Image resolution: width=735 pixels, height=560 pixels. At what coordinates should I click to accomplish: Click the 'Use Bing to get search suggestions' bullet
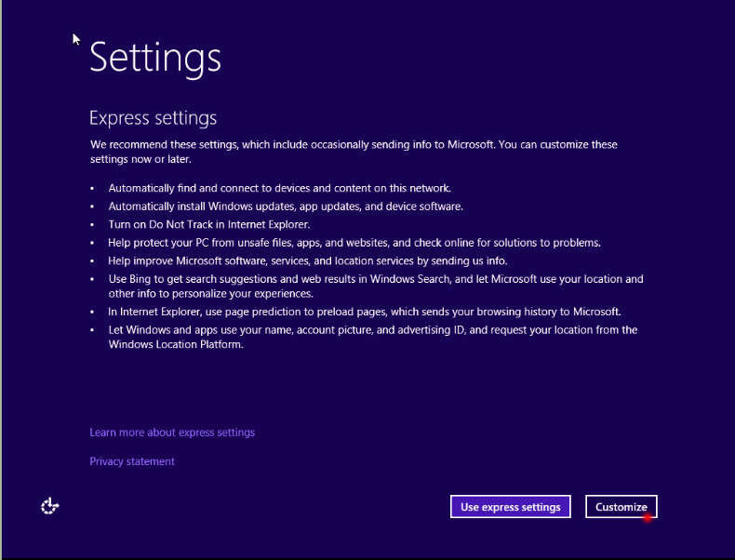pyautogui.click(x=376, y=286)
